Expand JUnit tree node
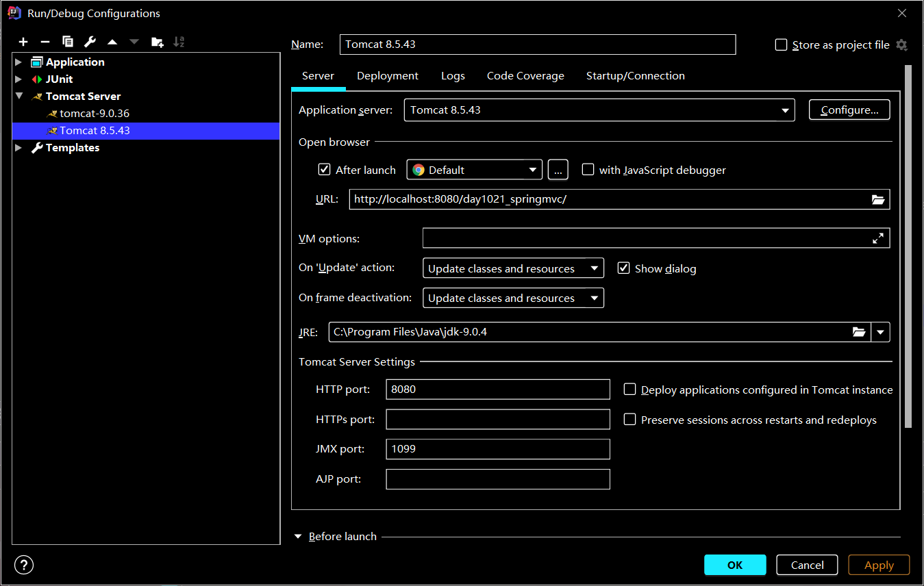924x586 pixels. click(18, 79)
